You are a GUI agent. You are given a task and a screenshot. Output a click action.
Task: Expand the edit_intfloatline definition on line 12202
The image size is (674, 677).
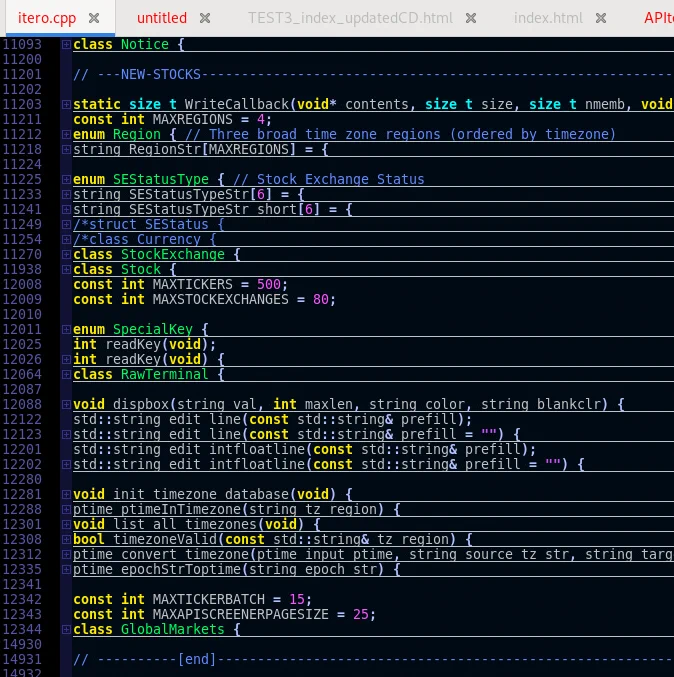point(66,465)
